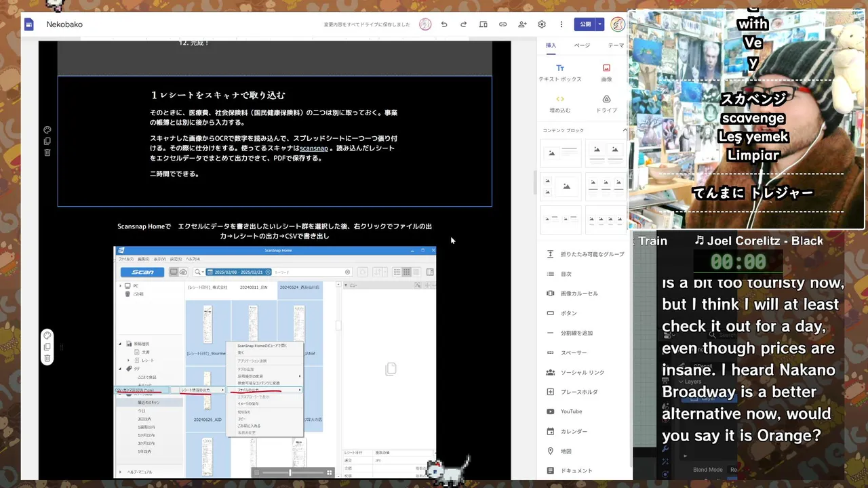Screen dimensions: 868x488
Task: Collapse the コンテンツ ブロック section
Action: click(x=625, y=130)
